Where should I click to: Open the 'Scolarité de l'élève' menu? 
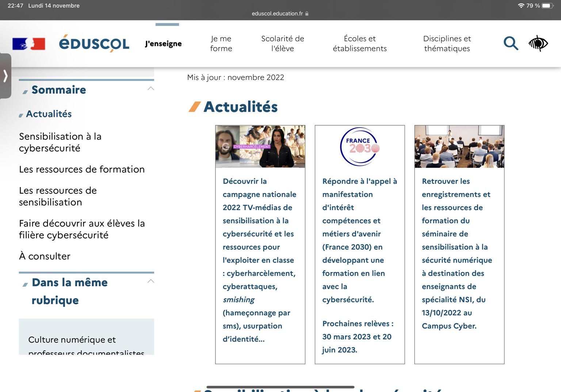point(283,43)
